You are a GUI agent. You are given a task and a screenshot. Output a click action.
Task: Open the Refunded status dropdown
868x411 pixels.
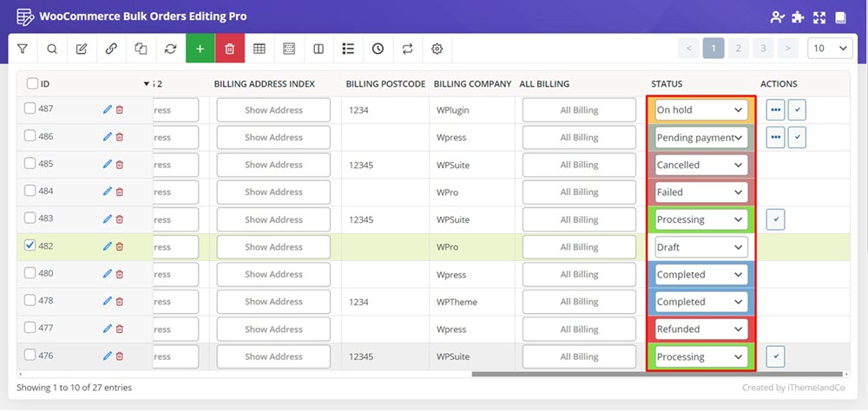click(x=700, y=329)
